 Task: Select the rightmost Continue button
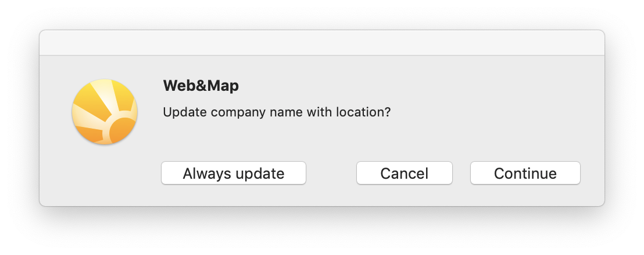point(525,173)
